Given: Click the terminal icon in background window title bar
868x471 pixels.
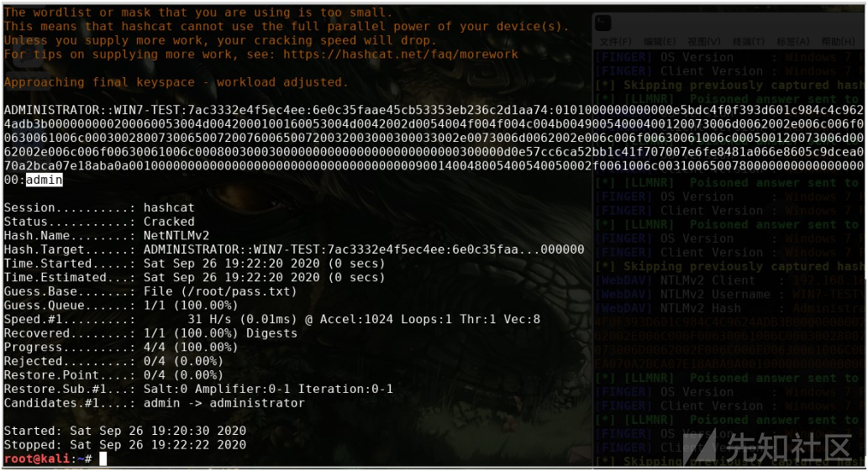Looking at the screenshot, I should 602,23.
